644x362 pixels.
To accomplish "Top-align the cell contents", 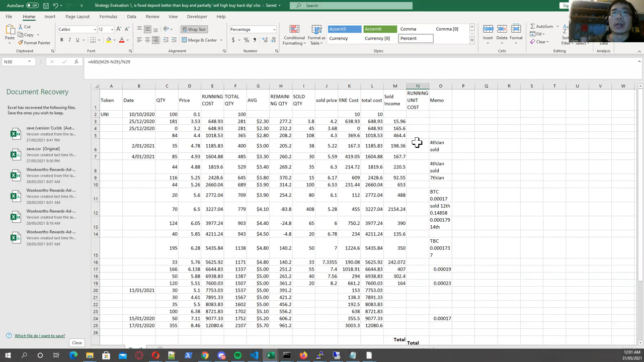I will [x=139, y=29].
